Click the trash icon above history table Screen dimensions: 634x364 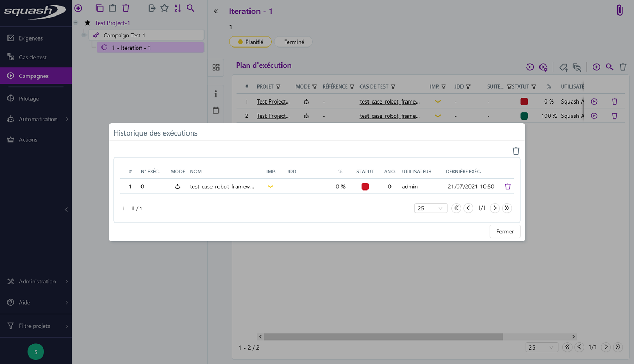(x=515, y=151)
